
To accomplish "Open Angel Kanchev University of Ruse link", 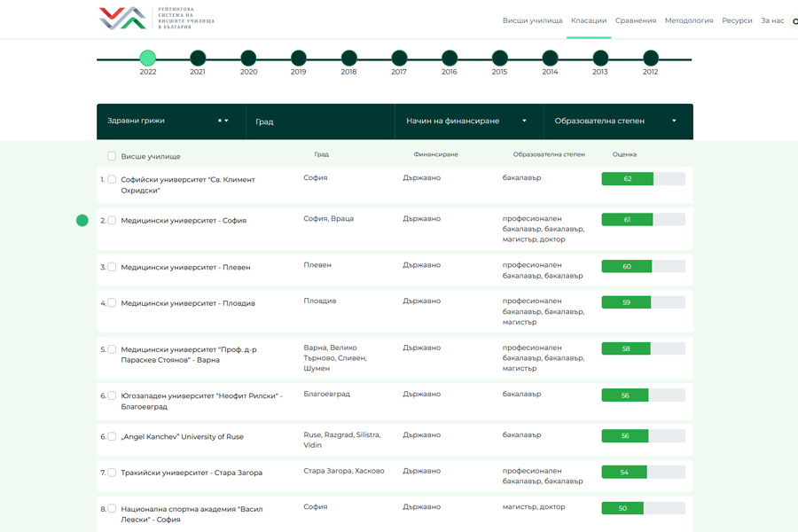I will 182,437.
